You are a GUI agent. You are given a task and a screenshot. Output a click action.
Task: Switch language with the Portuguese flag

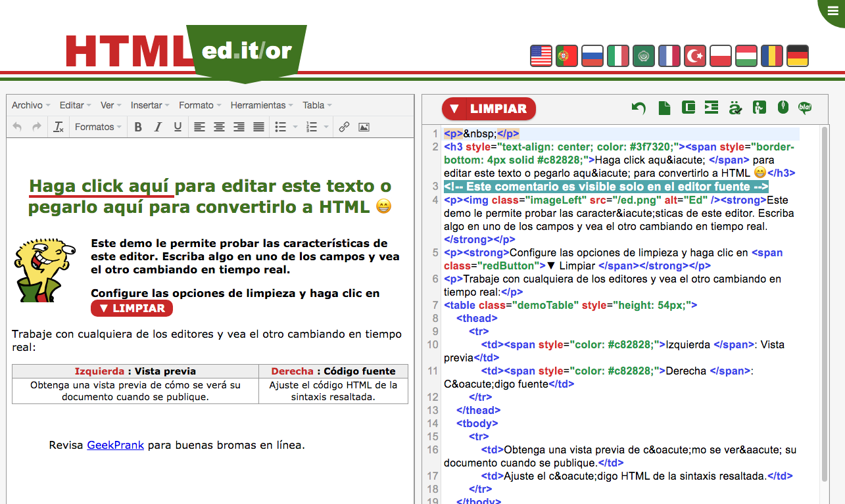(x=567, y=56)
